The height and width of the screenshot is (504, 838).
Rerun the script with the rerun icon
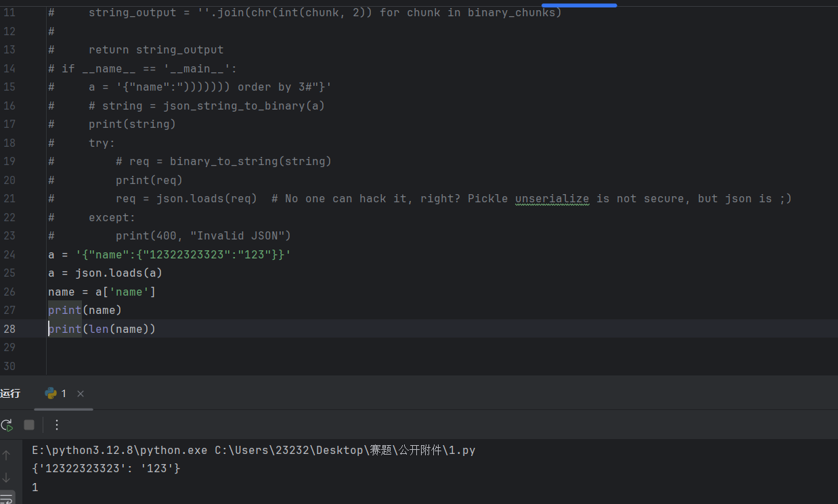[x=7, y=425]
